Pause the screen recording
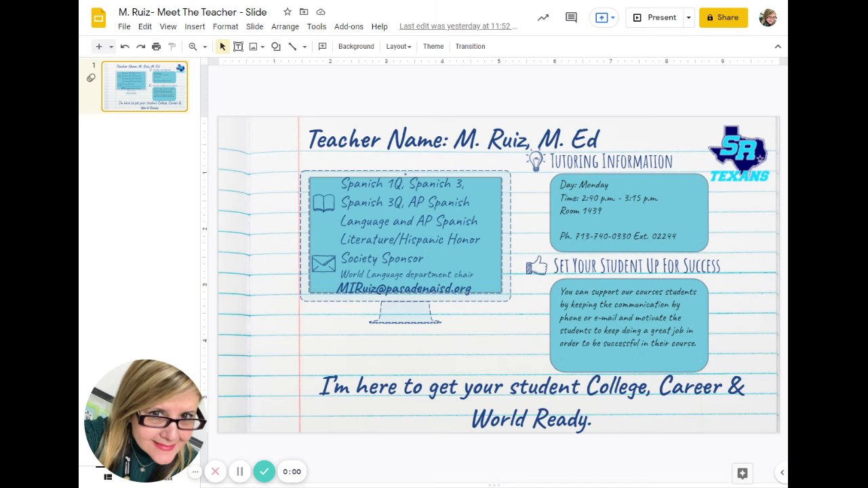This screenshot has height=488, width=868. pyautogui.click(x=239, y=472)
